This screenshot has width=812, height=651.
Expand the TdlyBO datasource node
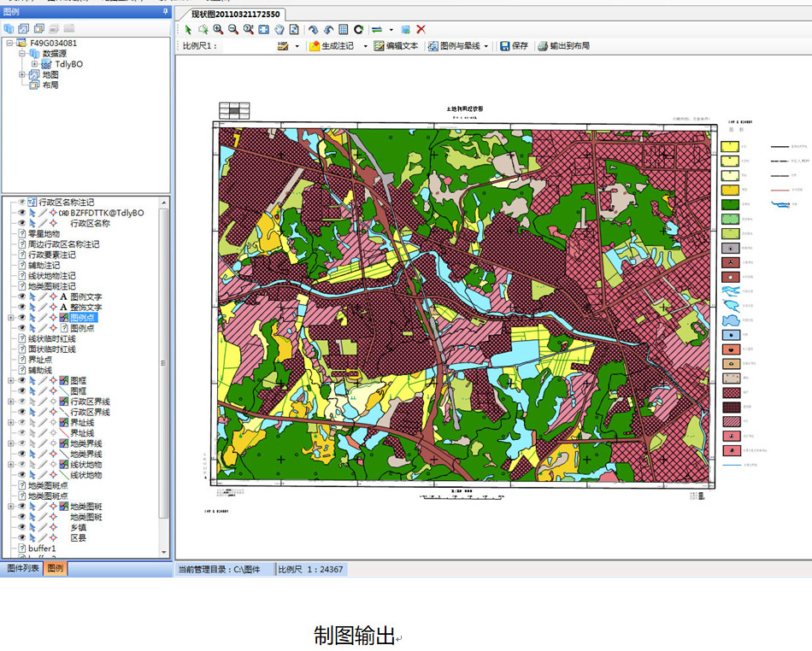tap(34, 64)
